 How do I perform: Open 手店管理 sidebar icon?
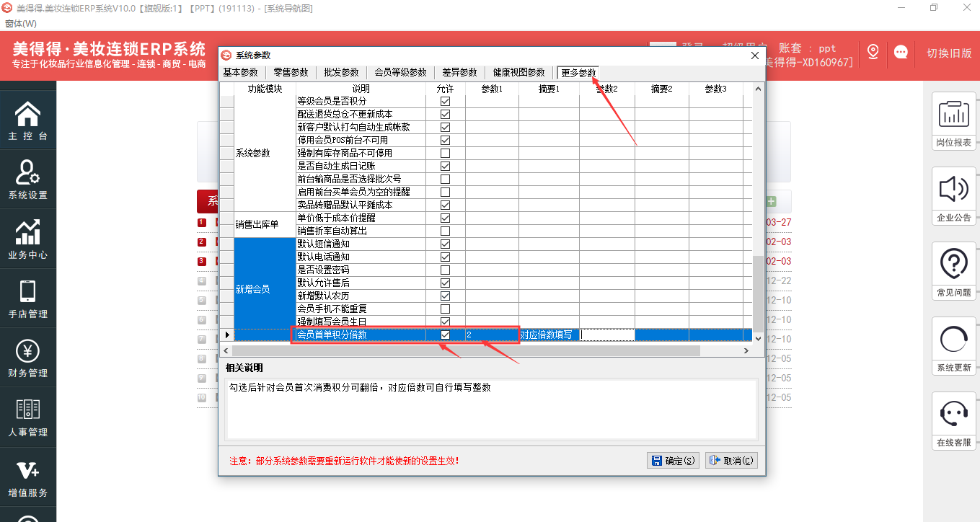(x=27, y=298)
